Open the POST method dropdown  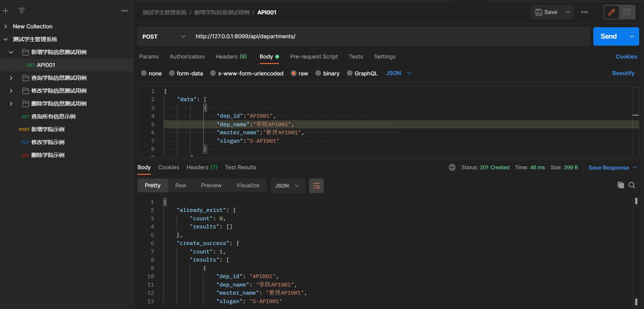coord(164,36)
